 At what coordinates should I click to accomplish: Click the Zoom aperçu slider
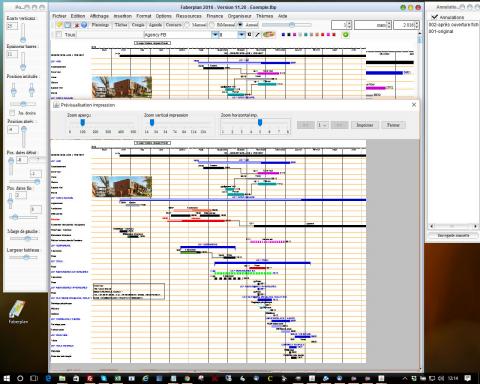pos(101,123)
